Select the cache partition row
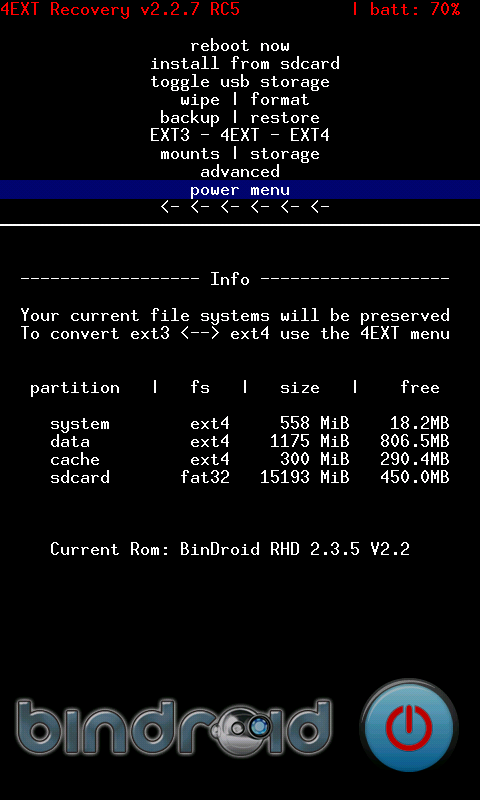Viewport: 480px width, 800px height. [249, 459]
